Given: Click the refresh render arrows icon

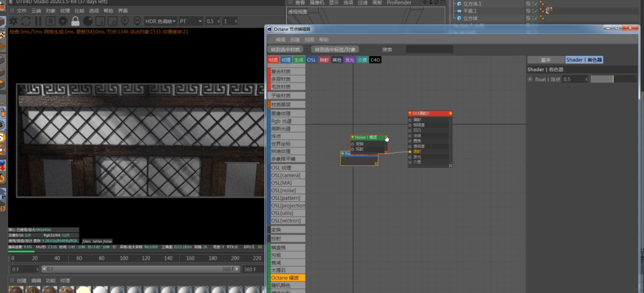Looking at the screenshot, I should tap(26, 21).
